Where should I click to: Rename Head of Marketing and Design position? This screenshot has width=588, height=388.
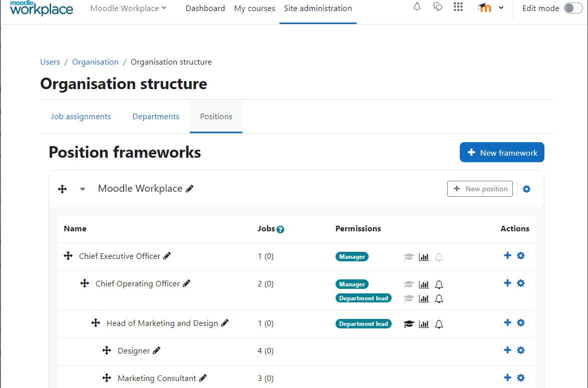coord(225,323)
